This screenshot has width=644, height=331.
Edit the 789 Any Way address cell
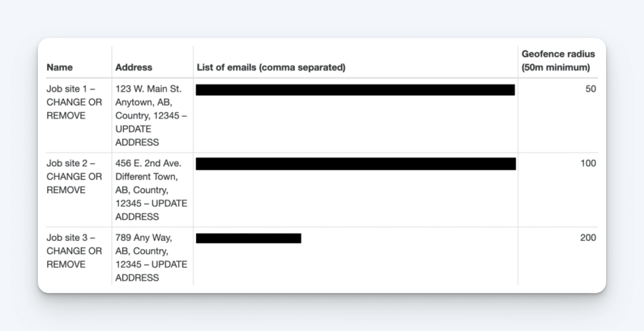[x=151, y=257]
